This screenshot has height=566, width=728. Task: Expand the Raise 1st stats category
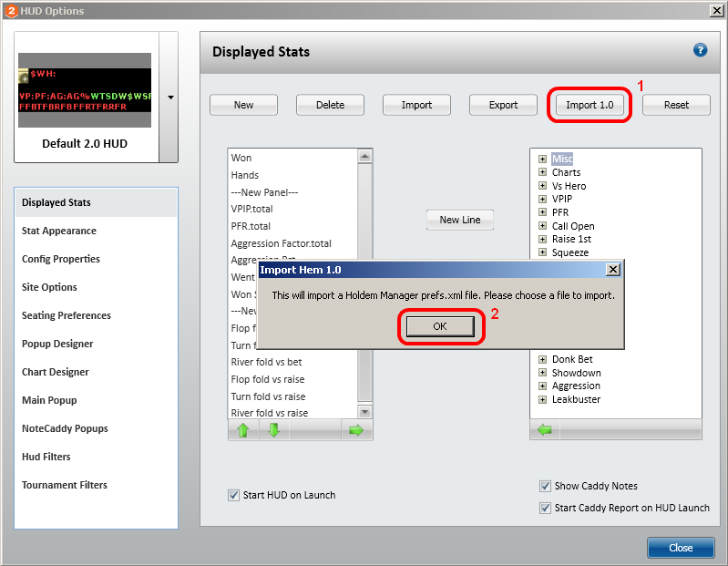(x=542, y=239)
